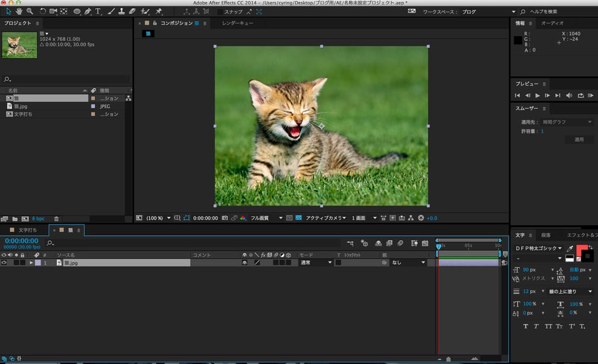The image size is (598, 364).
Task: Select the Eraser tool
Action: point(132,11)
